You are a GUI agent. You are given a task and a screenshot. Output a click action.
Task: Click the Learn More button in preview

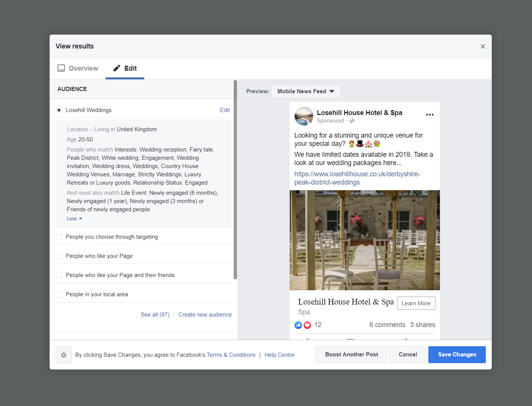[416, 303]
